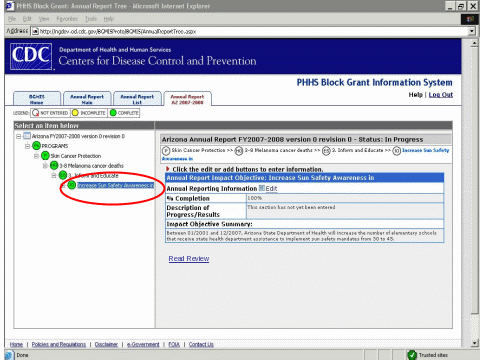480x360 pixels.
Task: Click breadcrumb ES icon before Inform and Educate
Action: [x=326, y=151]
